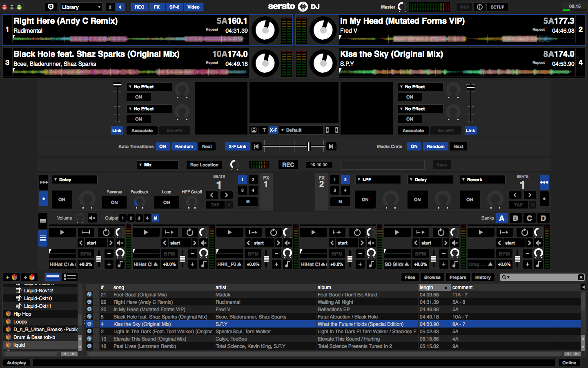The width and height of the screenshot is (588, 368).
Task: Click Random under Auto Transitions
Action: (184, 146)
